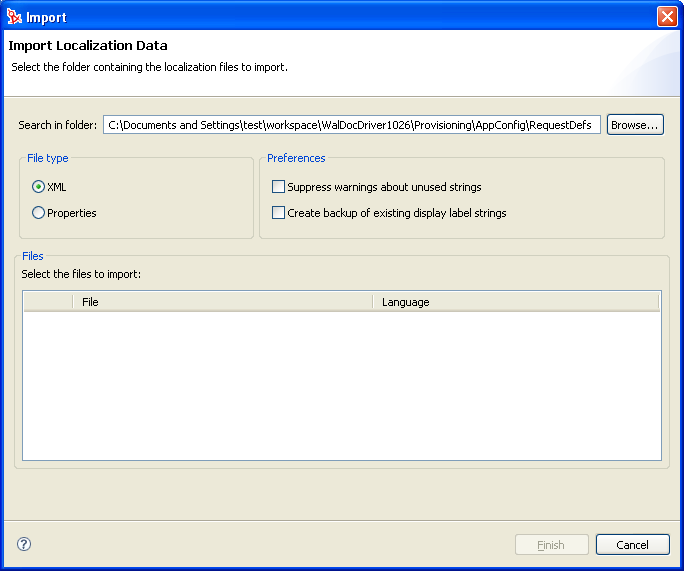Screen dimensions: 684x571
Task: Choose the Properties file type radio button
Action: pos(39,213)
